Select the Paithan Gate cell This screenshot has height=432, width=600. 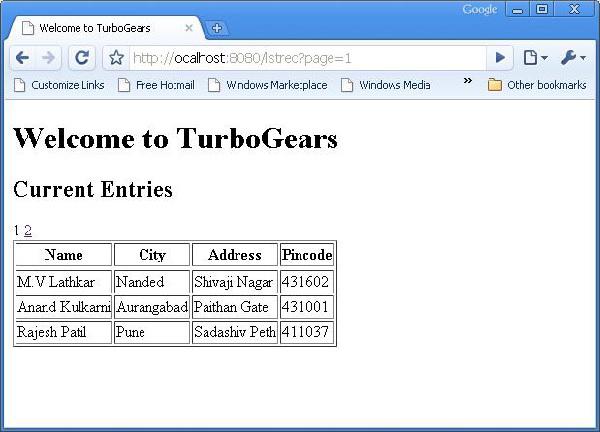point(235,307)
